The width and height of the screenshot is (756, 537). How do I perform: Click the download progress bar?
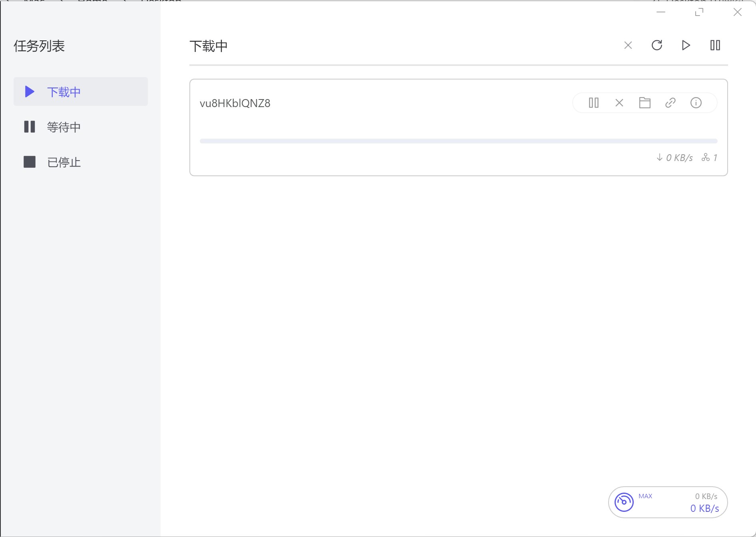point(458,140)
